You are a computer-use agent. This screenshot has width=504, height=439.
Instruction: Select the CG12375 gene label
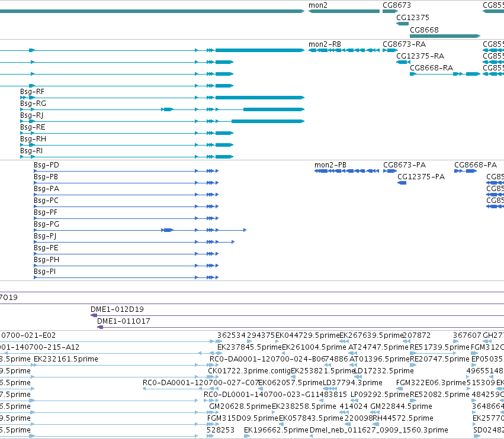(x=412, y=18)
